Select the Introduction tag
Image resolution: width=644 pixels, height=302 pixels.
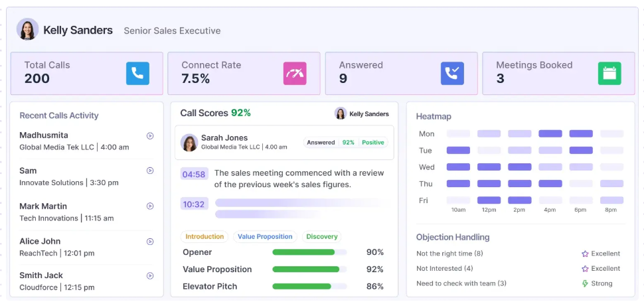pos(204,237)
